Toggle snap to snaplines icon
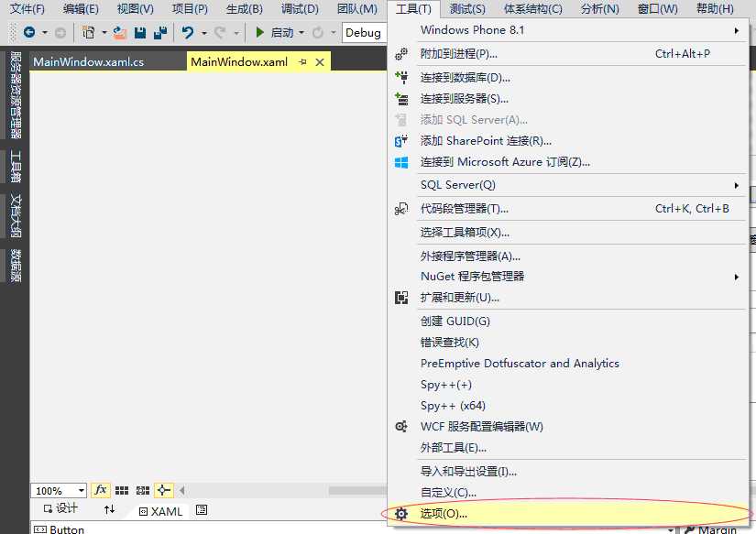 163,491
